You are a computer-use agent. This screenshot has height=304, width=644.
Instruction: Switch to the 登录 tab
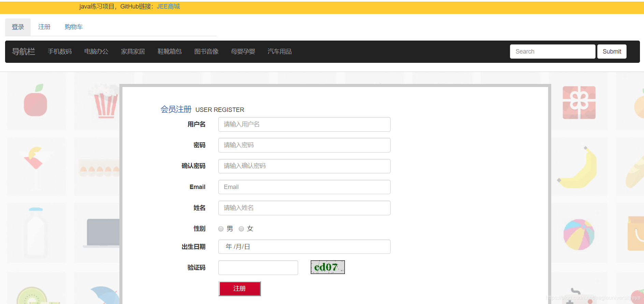tap(18, 27)
